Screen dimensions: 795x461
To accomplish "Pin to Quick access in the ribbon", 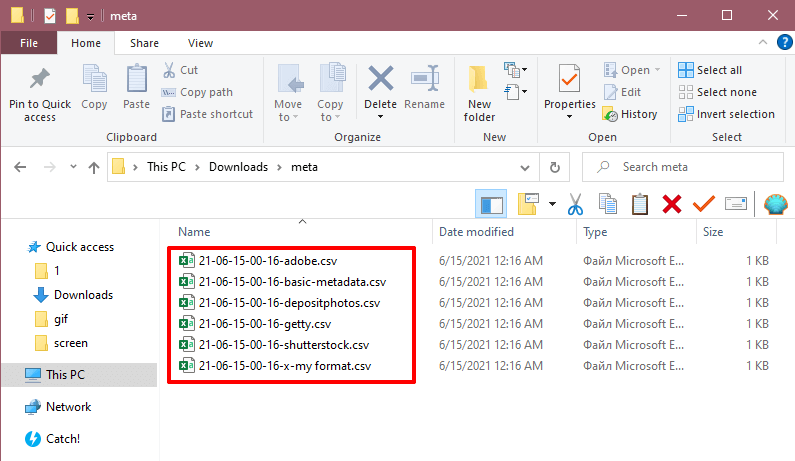I will pos(40,95).
